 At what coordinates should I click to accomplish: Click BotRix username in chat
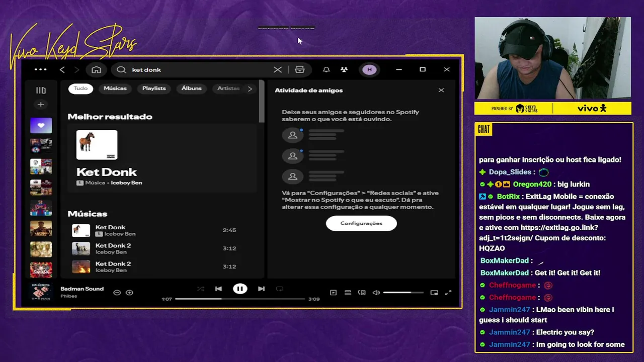[x=509, y=197]
